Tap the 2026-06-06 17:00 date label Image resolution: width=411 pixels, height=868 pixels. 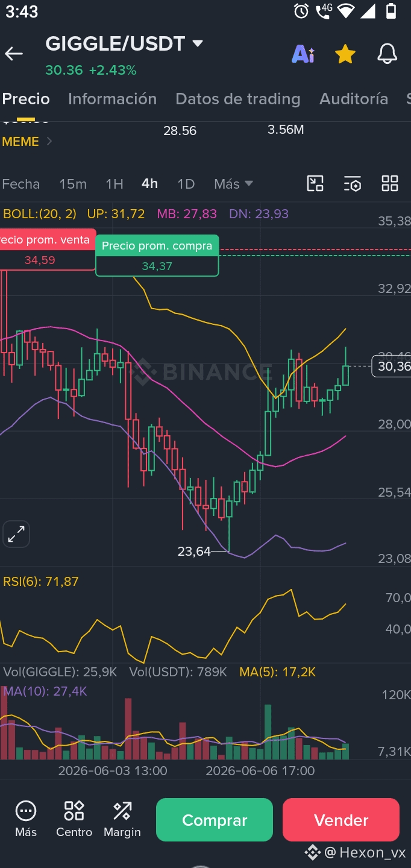pyautogui.click(x=260, y=771)
